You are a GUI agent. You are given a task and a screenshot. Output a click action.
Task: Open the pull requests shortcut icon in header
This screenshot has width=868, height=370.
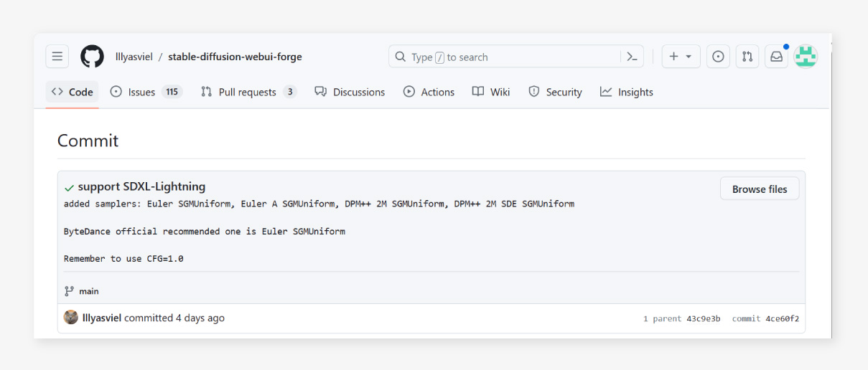[x=747, y=57]
